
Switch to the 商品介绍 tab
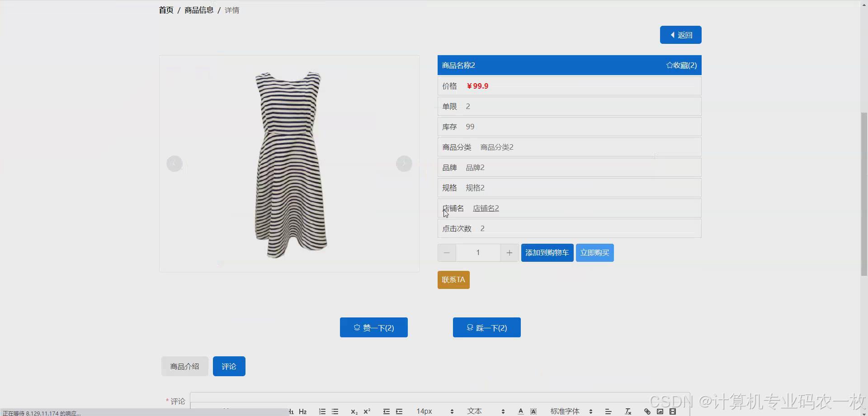(x=184, y=366)
